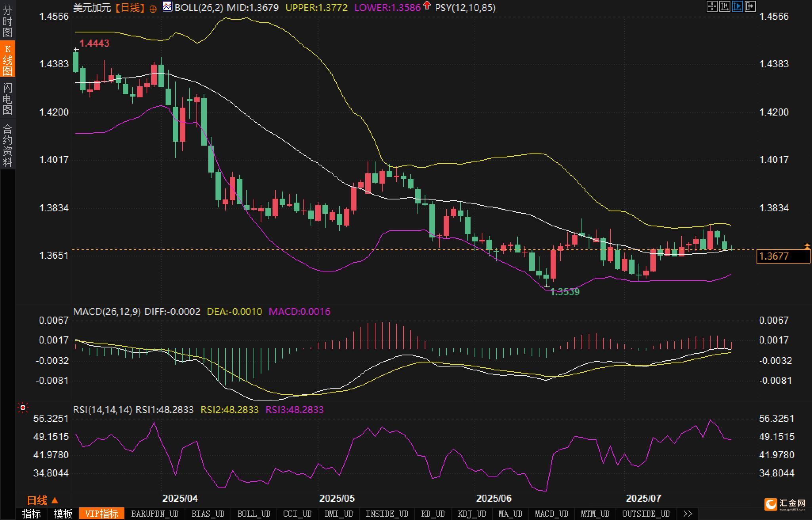Screen dimensions: 812x520
Task: Open the 闪电图 view in left sidebar
Action: (8, 98)
